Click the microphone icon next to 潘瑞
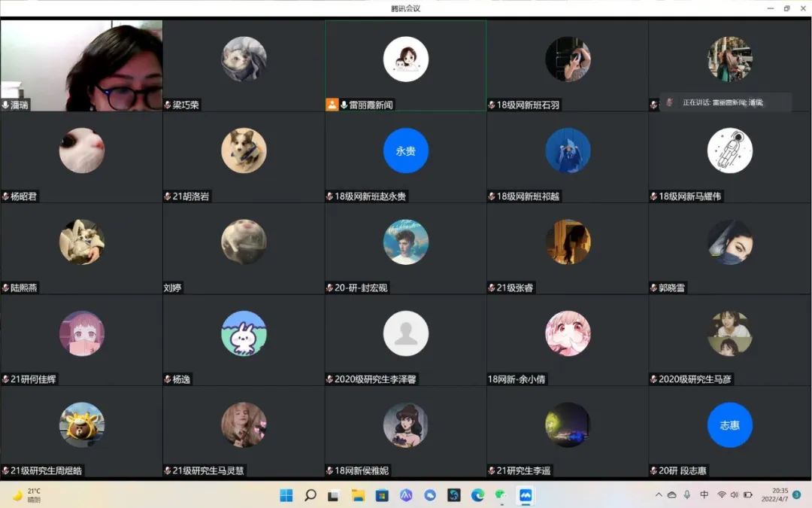Viewport: 812px width, 508px height. tap(6, 105)
